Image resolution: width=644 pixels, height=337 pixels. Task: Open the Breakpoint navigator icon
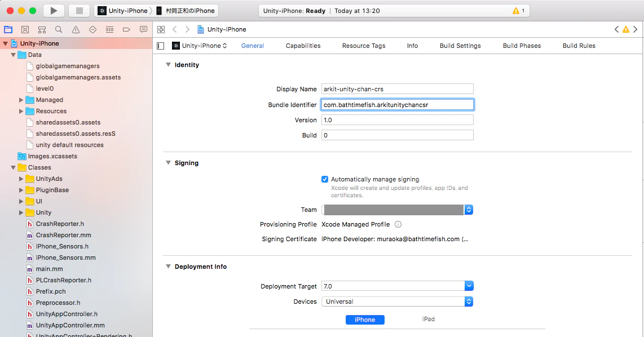(126, 29)
